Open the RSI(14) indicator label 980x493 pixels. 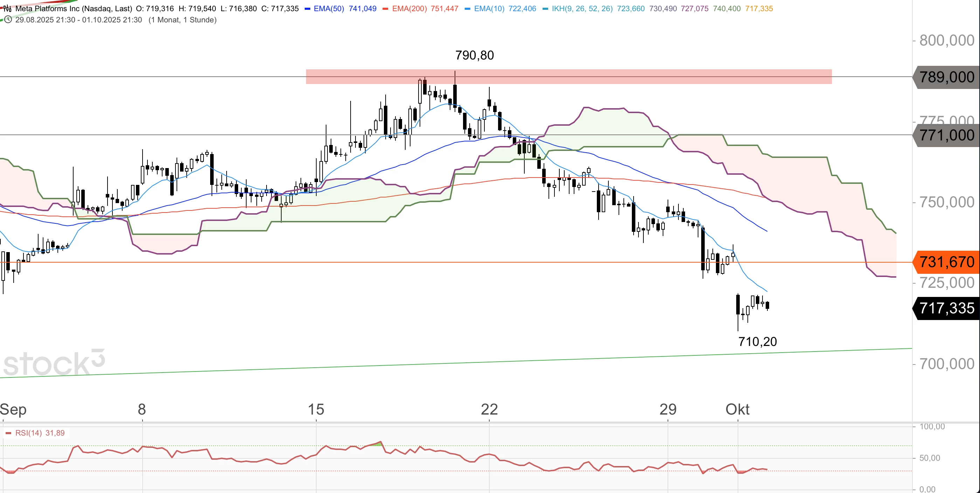[x=28, y=433]
